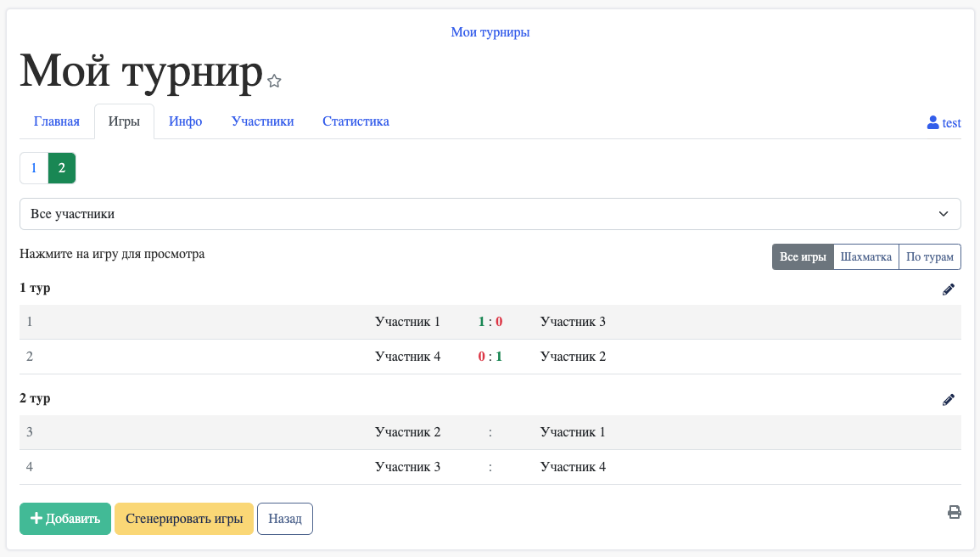Screen dimensions: 980x557
Task: Click the printer icon to print games
Action: [x=955, y=512]
